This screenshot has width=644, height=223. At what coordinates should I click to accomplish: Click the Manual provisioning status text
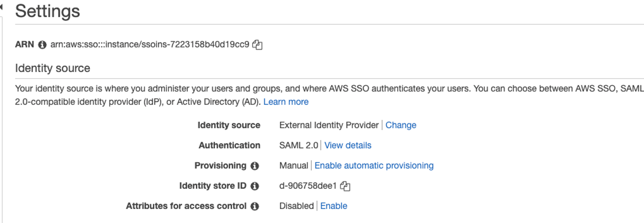point(293,166)
